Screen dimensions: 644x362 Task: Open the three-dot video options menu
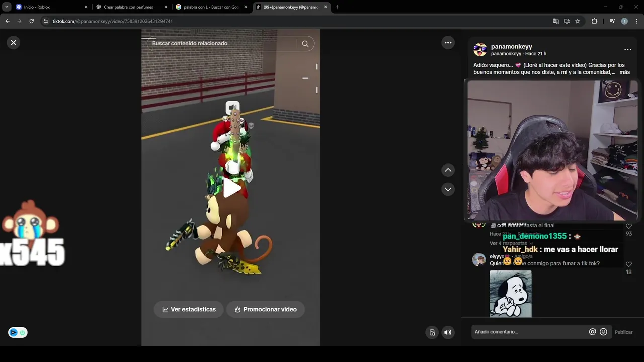pos(448,43)
